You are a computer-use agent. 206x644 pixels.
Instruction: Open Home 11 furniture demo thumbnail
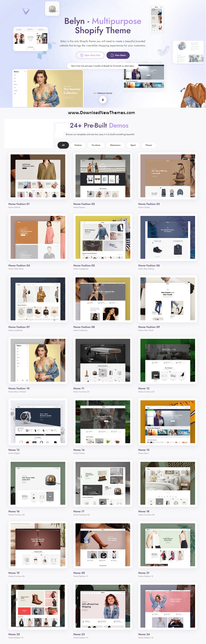click(103, 360)
